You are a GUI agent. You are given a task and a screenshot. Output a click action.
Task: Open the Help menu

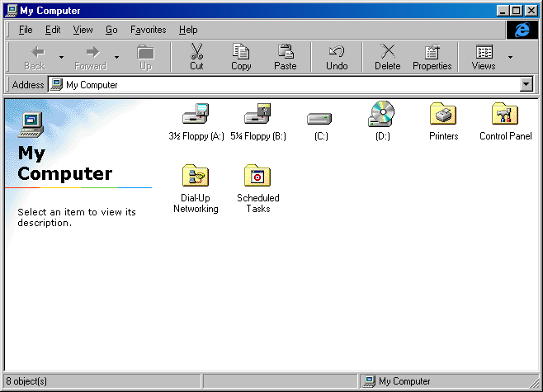[188, 30]
